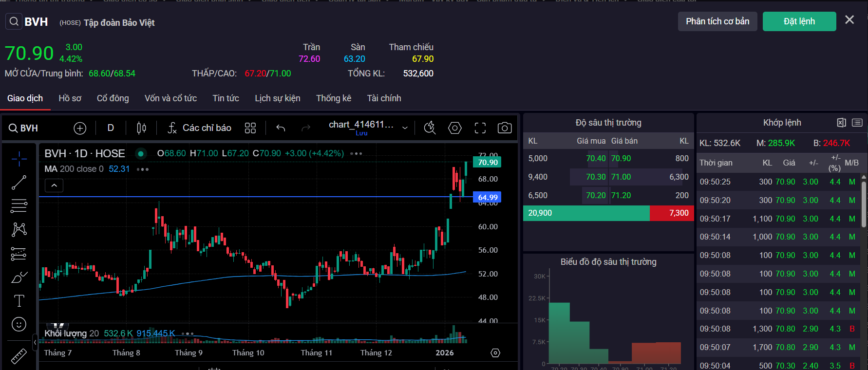Open the emoji sticker tool
868x370 pixels.
point(19,324)
